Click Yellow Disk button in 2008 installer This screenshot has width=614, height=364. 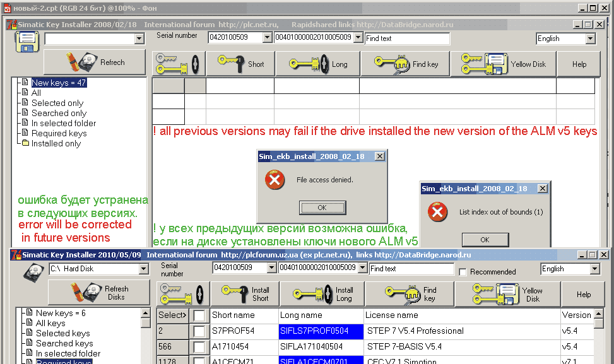tap(503, 64)
